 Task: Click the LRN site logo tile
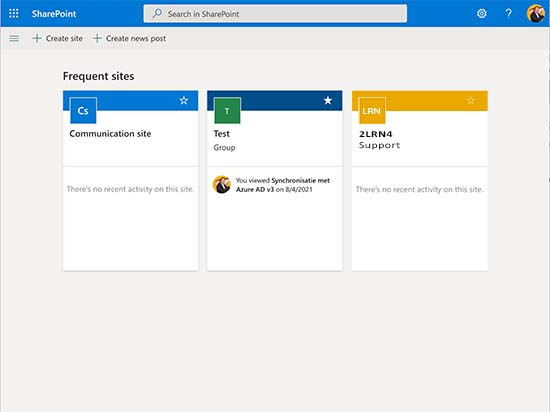[372, 110]
